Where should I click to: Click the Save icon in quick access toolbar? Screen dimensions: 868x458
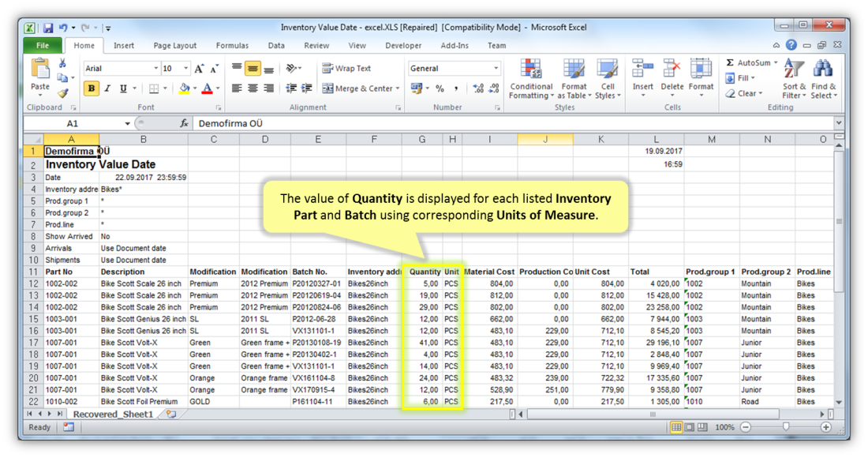click(x=48, y=27)
